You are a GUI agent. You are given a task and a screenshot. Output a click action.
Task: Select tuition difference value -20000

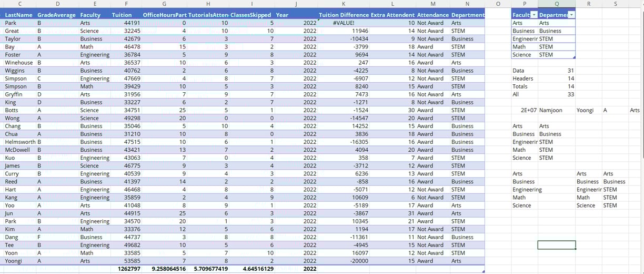[344, 261]
